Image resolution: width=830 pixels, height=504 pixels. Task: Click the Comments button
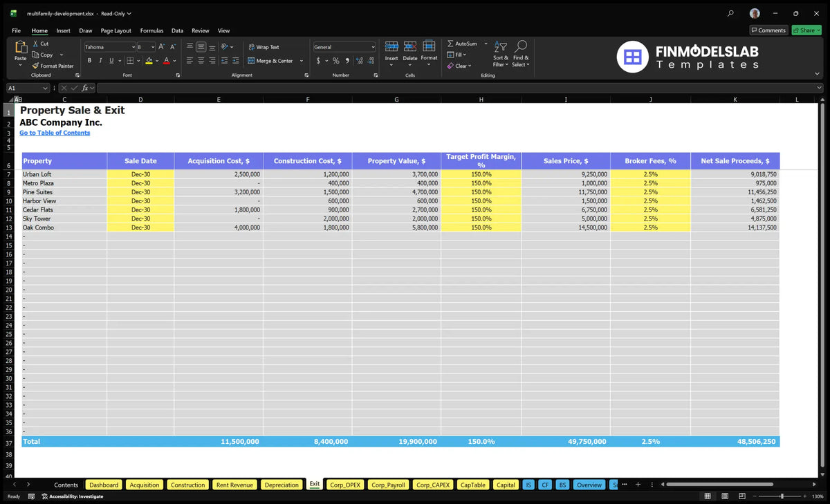click(x=768, y=30)
